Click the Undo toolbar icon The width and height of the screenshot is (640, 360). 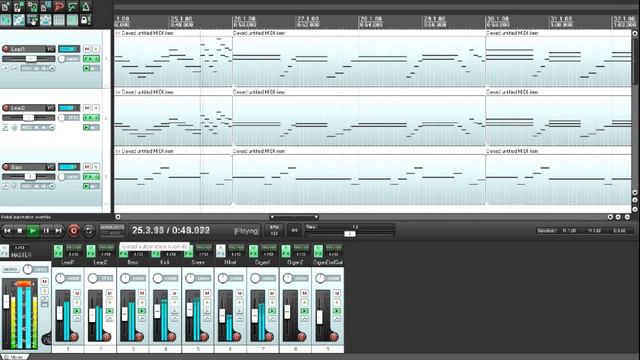click(x=59, y=6)
